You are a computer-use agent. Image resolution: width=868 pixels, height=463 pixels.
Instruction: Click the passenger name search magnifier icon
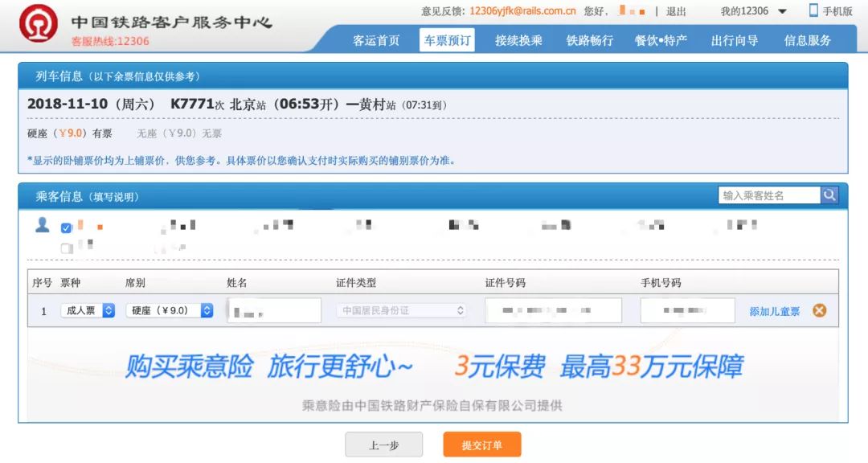click(x=829, y=195)
